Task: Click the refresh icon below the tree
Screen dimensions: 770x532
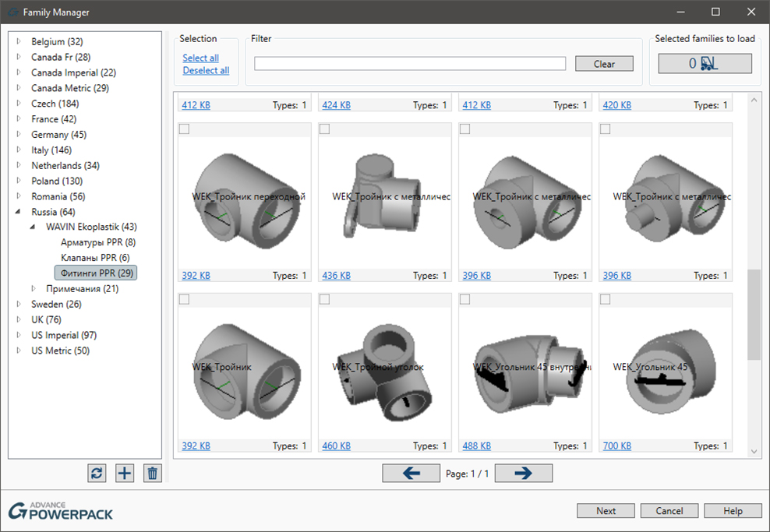Action: pos(97,473)
